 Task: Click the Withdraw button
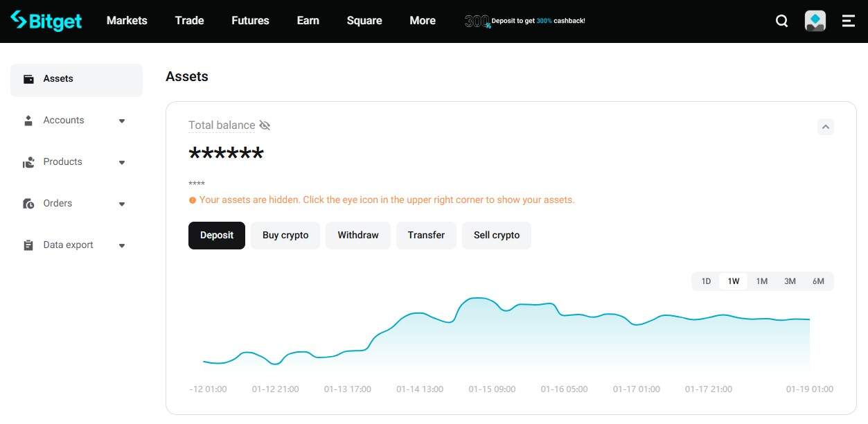pos(358,236)
